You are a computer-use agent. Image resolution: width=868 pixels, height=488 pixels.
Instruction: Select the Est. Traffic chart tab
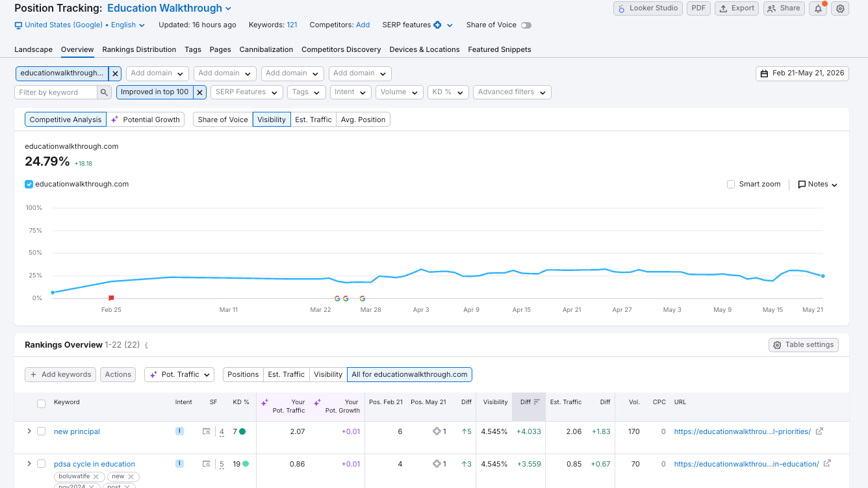[x=313, y=120]
